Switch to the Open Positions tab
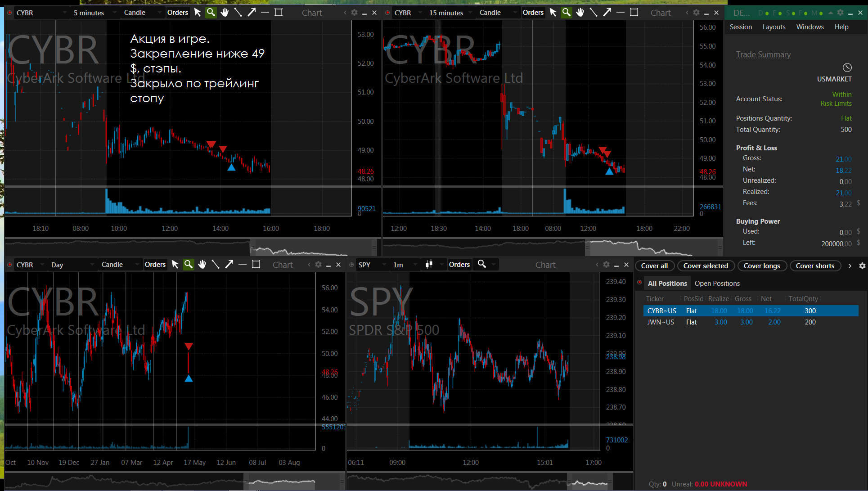868x491 pixels. (717, 283)
